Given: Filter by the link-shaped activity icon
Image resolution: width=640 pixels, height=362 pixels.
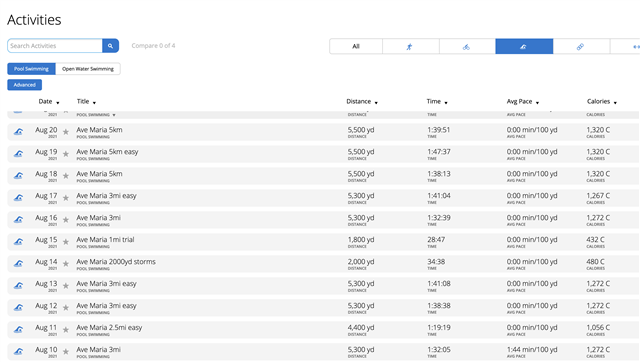Looking at the screenshot, I should (x=581, y=47).
